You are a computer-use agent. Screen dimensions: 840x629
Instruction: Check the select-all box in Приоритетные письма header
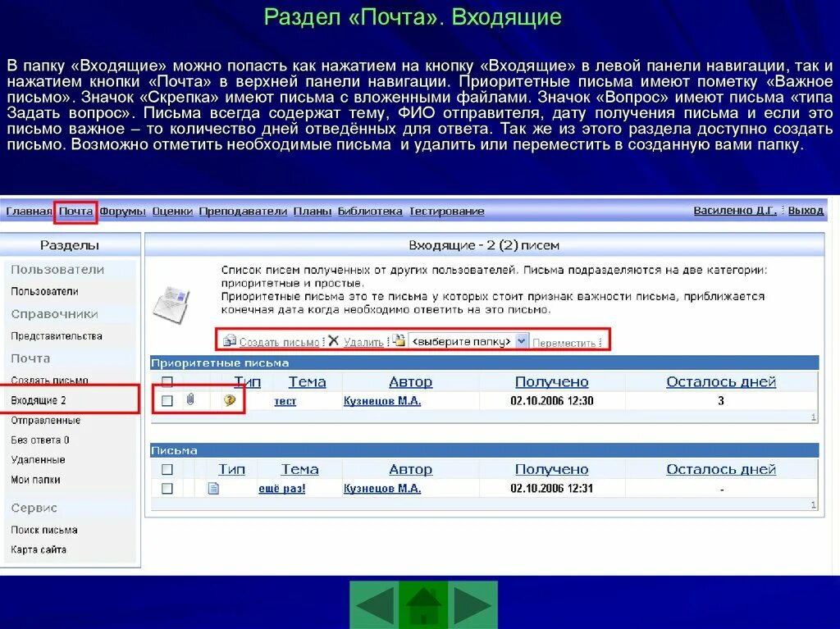(x=167, y=382)
